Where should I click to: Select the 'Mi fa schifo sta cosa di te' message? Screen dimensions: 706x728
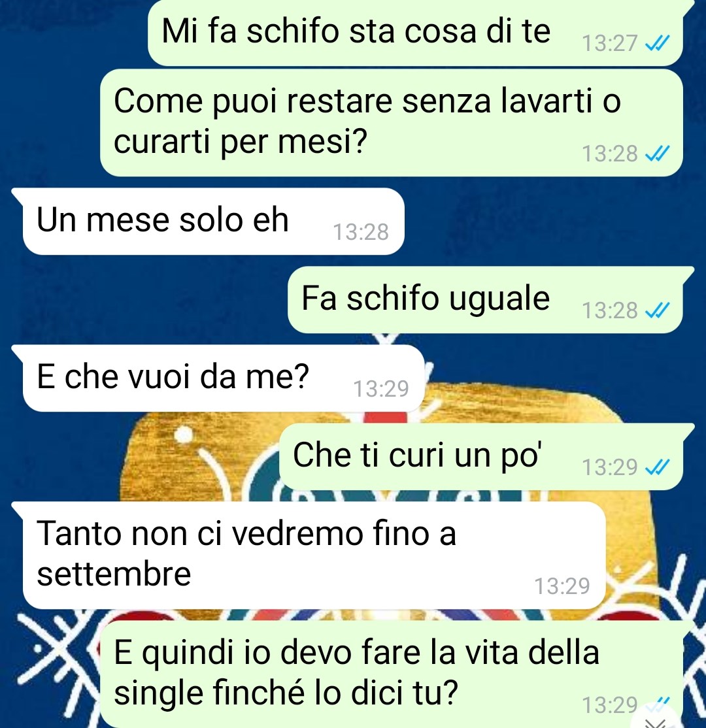tap(416, 33)
